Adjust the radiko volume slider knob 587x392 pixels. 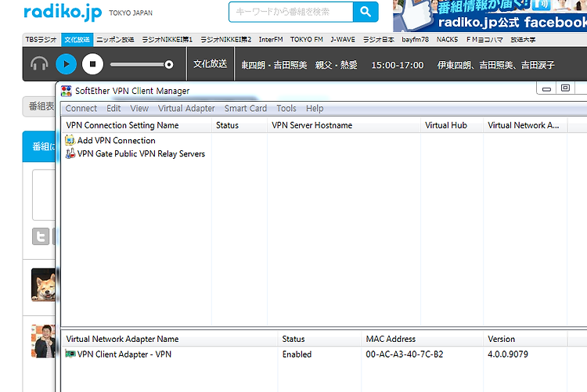[x=169, y=64]
